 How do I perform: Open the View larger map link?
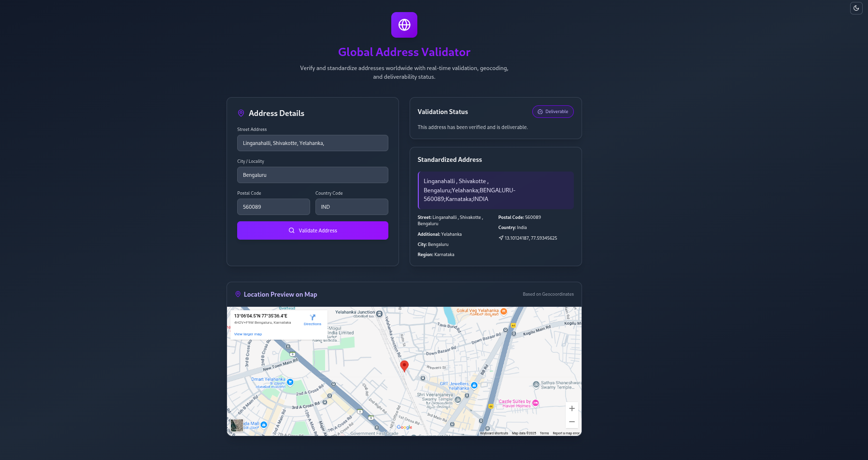tap(248, 334)
